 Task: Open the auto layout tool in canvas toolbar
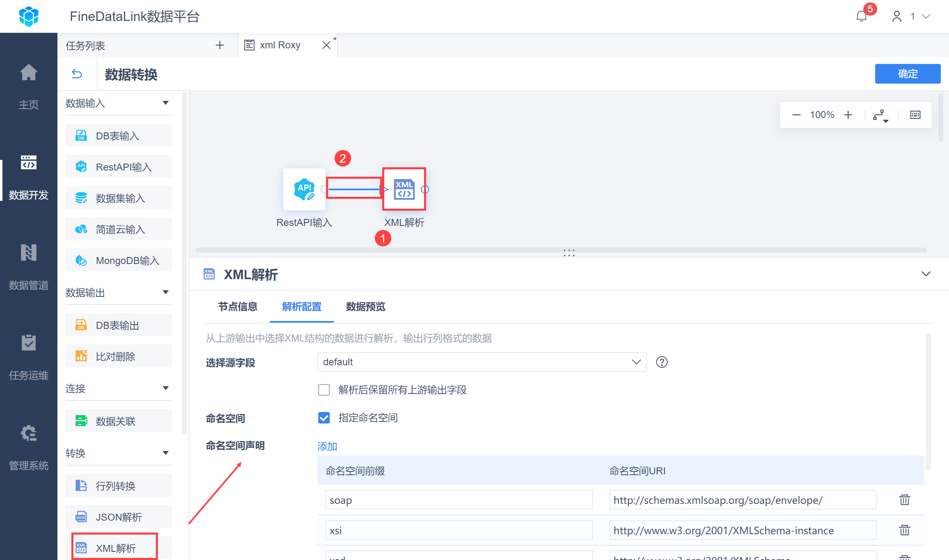(880, 115)
